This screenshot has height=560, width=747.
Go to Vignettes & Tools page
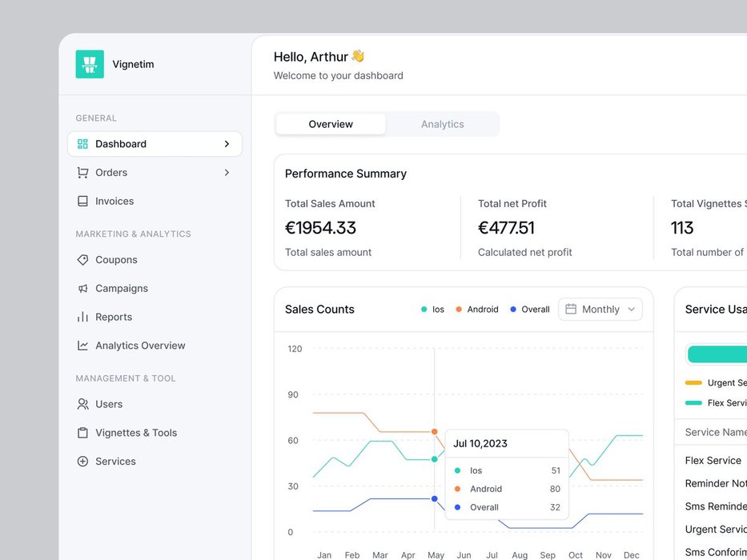(136, 433)
